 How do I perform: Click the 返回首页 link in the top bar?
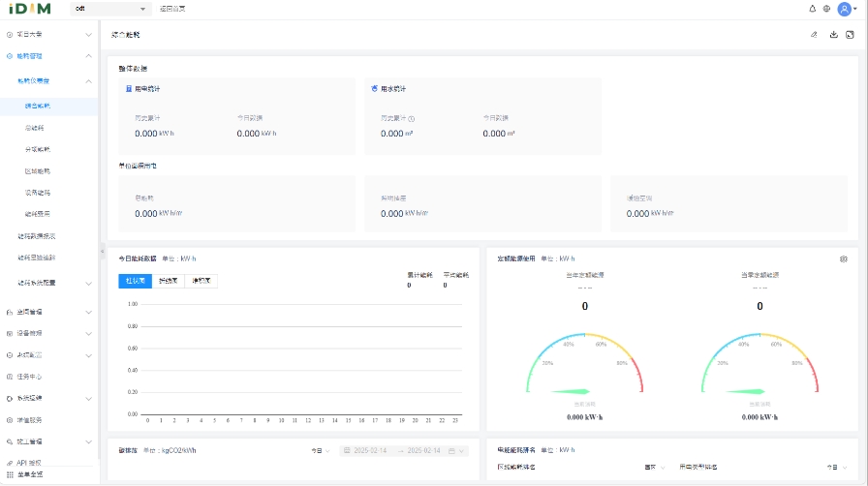(x=172, y=9)
